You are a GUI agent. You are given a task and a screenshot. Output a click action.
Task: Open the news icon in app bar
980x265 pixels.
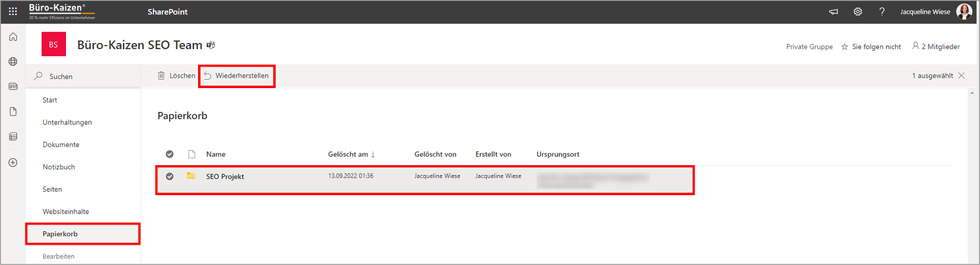(12, 87)
